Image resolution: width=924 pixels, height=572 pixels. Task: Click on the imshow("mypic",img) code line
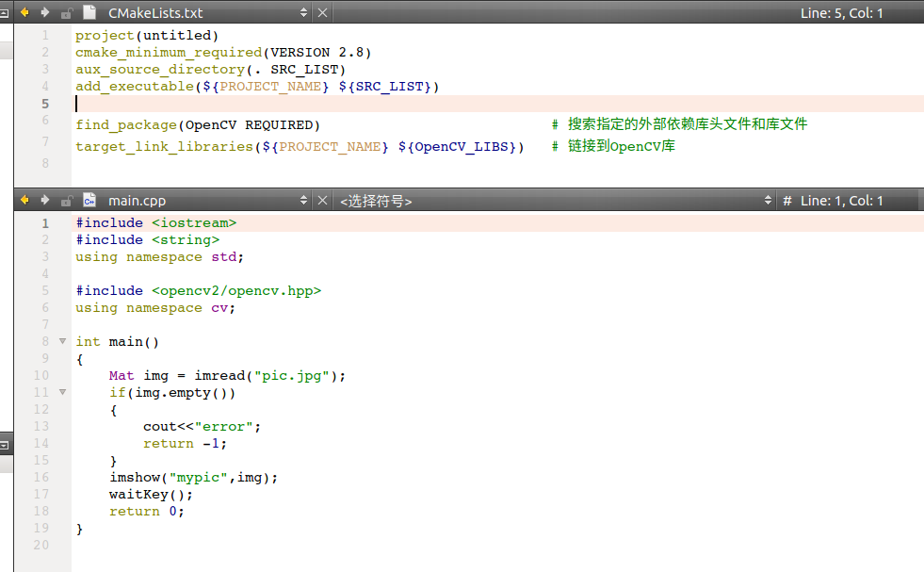pyautogui.click(x=193, y=478)
